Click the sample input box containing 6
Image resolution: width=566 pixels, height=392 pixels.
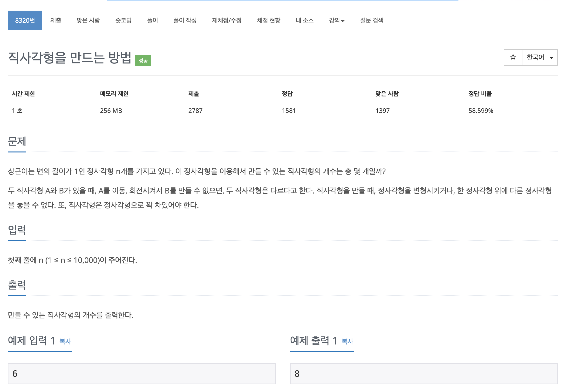click(x=141, y=373)
